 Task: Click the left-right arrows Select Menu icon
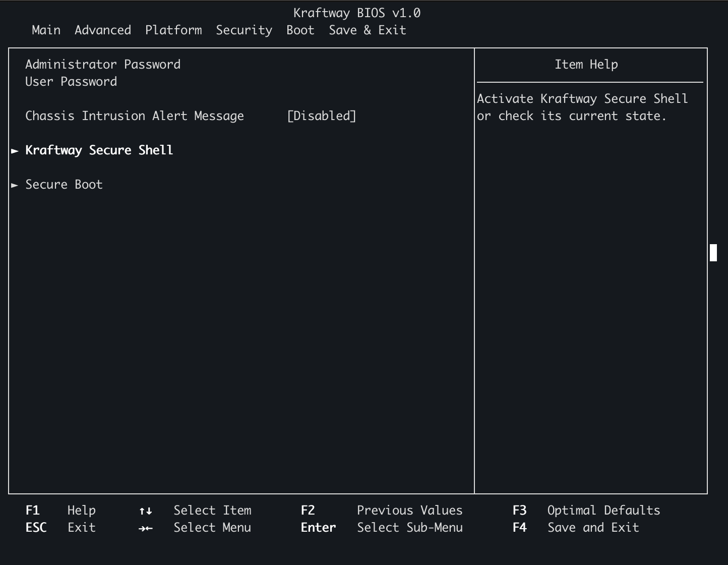[146, 528]
